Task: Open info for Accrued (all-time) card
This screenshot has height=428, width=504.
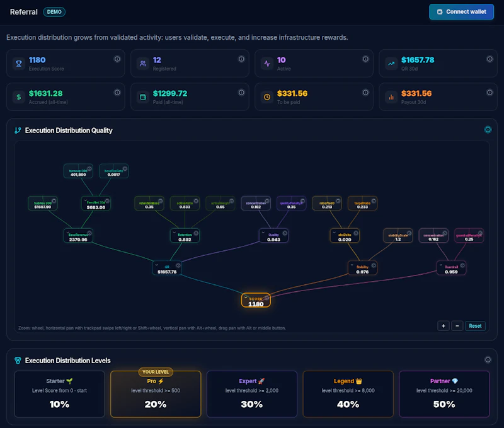Action: (x=117, y=93)
